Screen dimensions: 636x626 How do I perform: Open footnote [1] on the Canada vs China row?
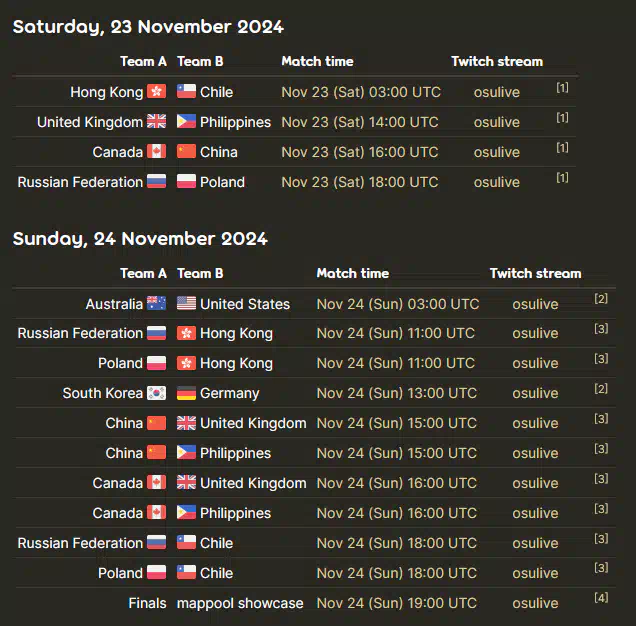coord(562,147)
